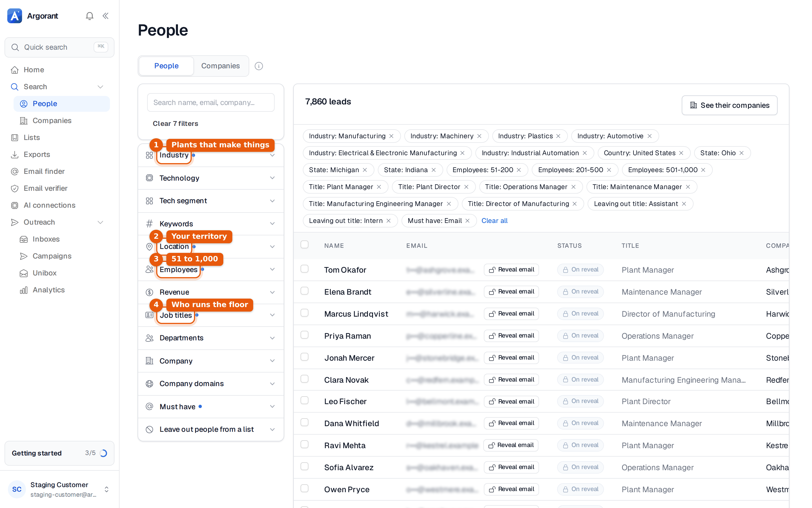Select the Leo Fischer row checkbox
The height and width of the screenshot is (508, 812).
pyautogui.click(x=304, y=400)
